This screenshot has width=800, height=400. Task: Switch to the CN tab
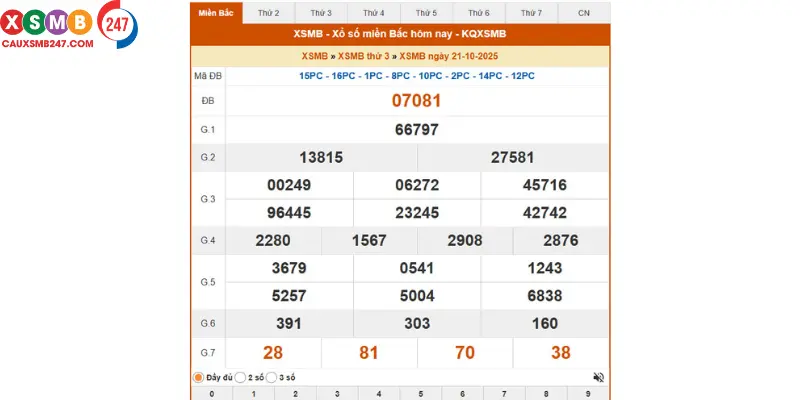point(584,13)
